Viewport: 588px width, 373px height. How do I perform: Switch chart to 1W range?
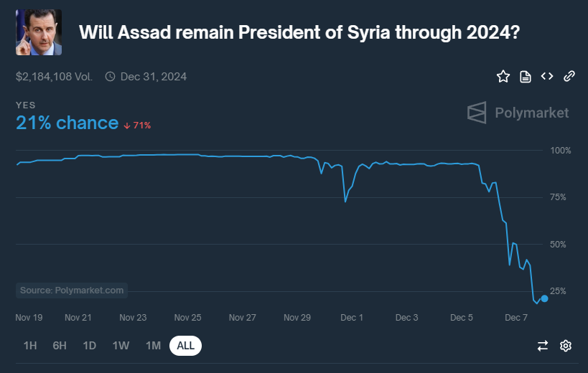point(121,346)
